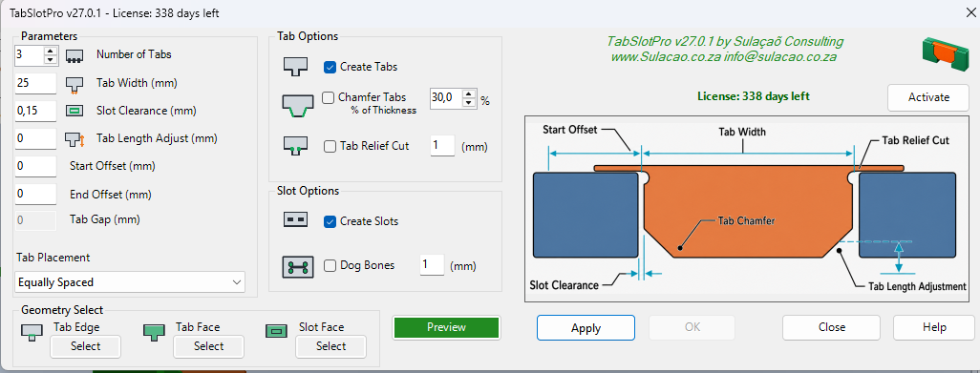
Task: Click the Chamfer Tabs icon
Action: pos(296,106)
